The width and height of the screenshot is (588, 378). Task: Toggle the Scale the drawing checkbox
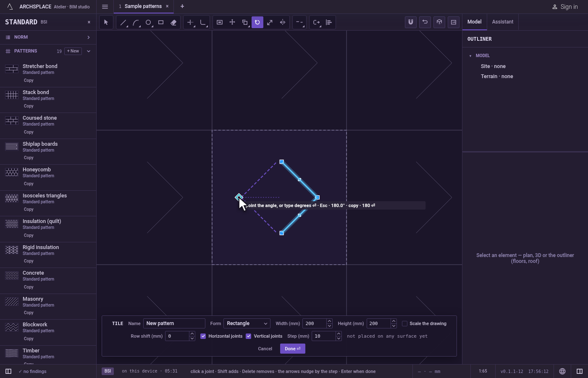point(404,323)
